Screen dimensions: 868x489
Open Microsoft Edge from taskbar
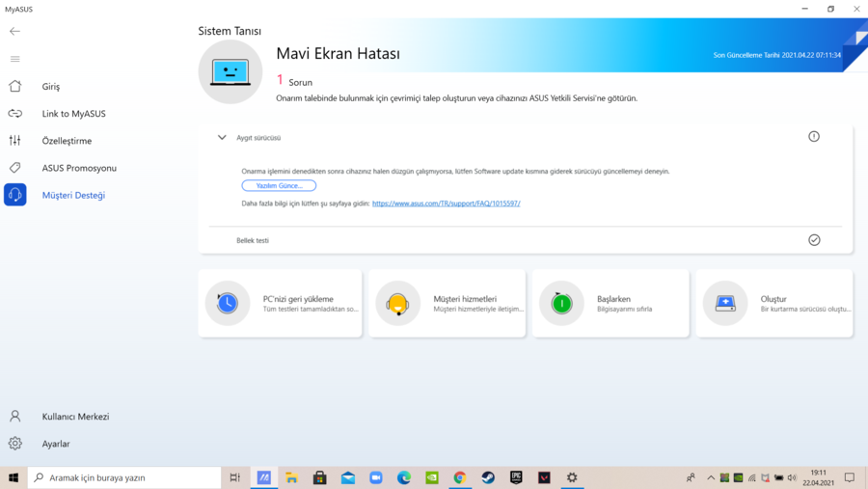404,477
